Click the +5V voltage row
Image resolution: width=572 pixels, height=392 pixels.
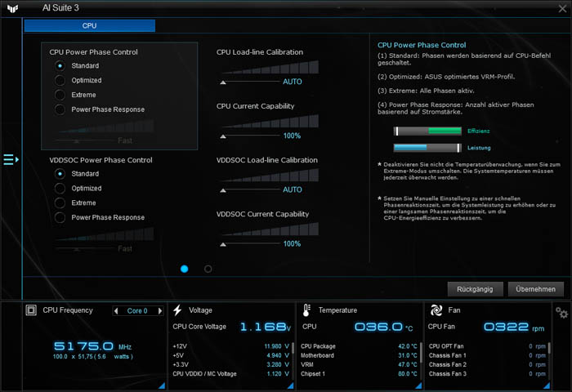(231, 355)
